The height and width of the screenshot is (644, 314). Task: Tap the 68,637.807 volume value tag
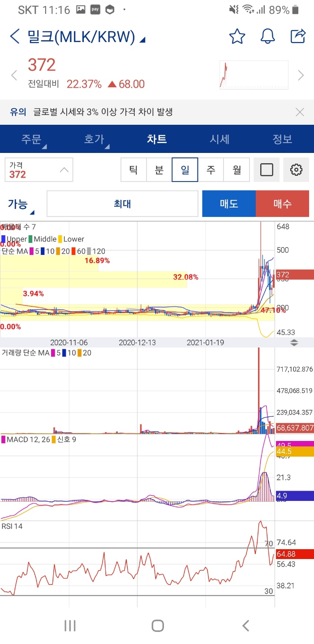coord(294,428)
